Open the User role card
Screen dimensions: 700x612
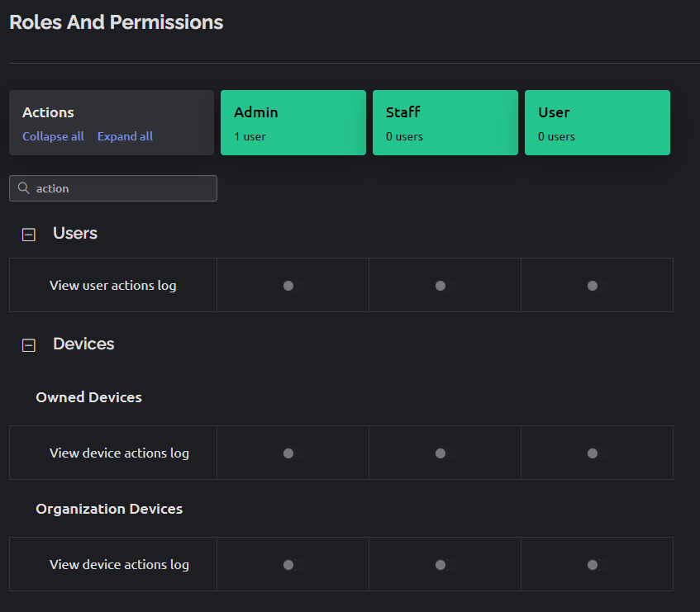(x=598, y=123)
